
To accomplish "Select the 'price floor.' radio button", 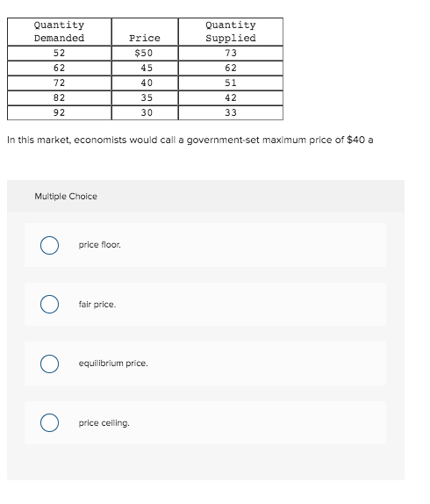I will [49, 245].
